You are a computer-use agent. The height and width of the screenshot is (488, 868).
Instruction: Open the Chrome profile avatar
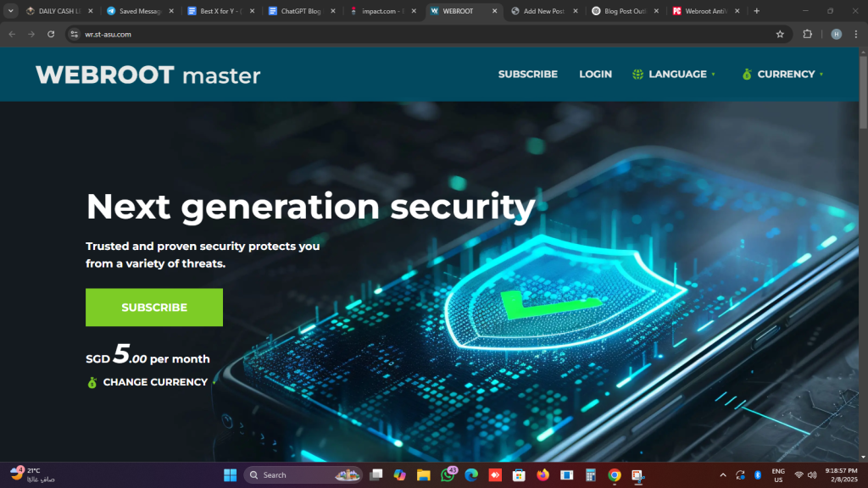(x=837, y=34)
